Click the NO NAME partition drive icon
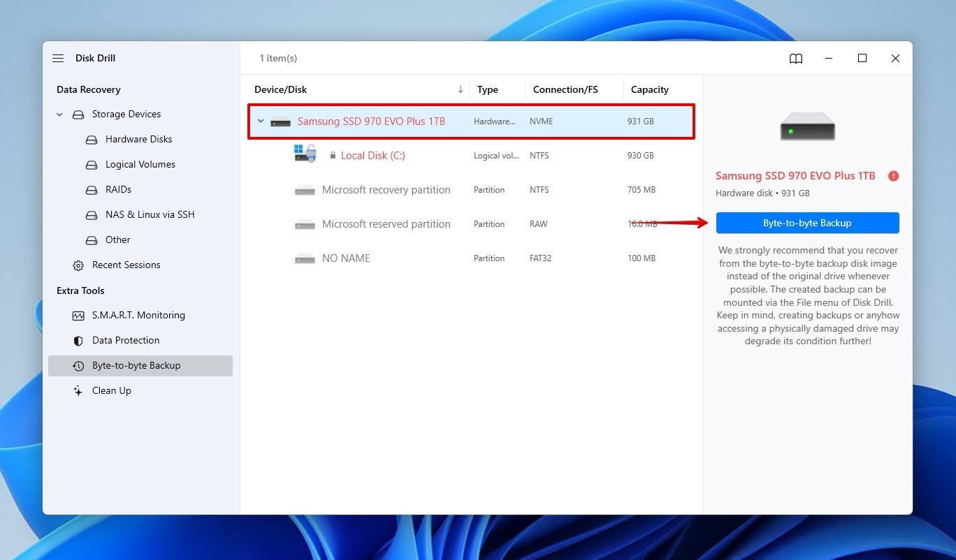The image size is (956, 560). (305, 258)
